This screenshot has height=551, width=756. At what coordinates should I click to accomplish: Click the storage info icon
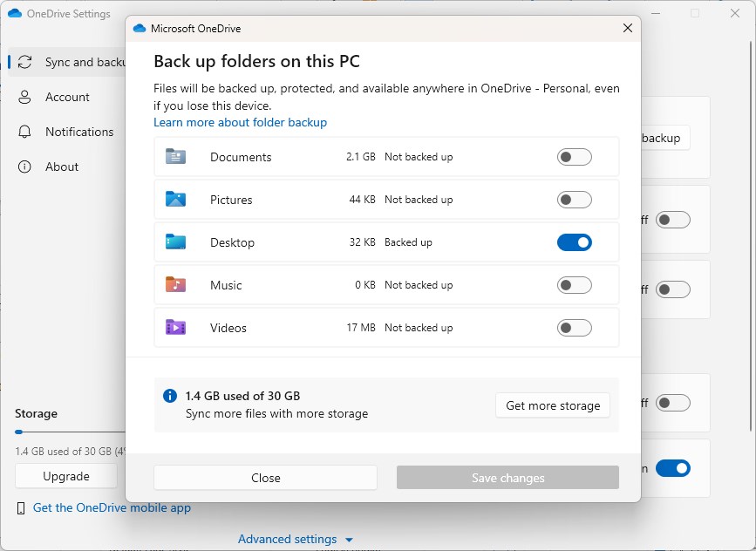(170, 397)
